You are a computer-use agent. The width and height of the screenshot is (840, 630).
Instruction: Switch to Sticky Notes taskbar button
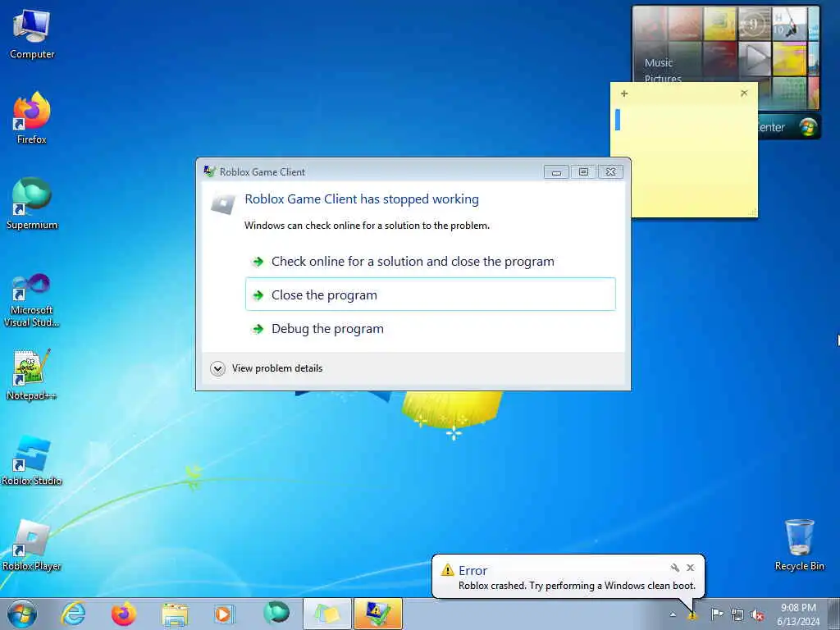click(x=327, y=614)
